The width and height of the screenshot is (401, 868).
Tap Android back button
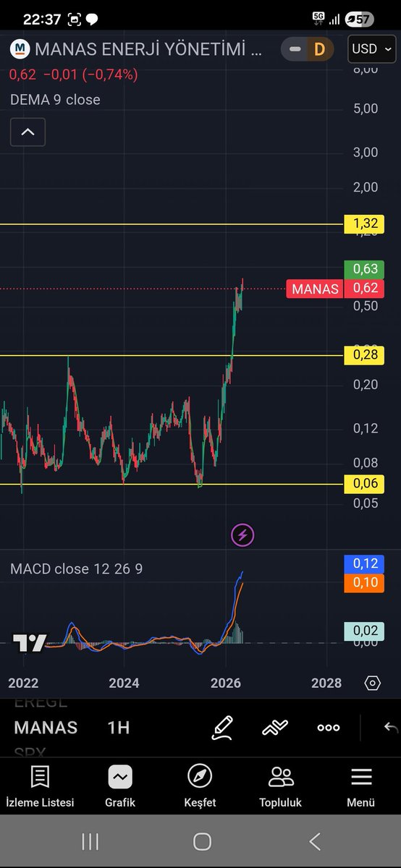(x=314, y=841)
